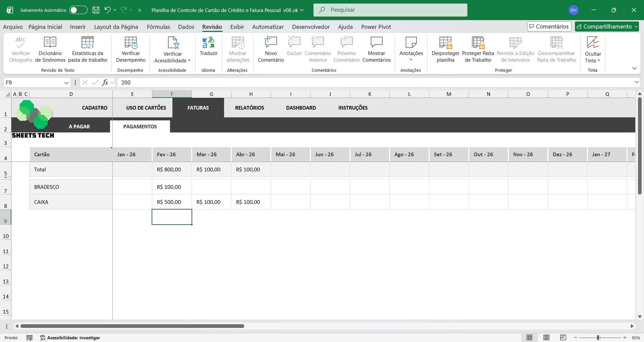Run Verificar Desempenho

coord(131,43)
